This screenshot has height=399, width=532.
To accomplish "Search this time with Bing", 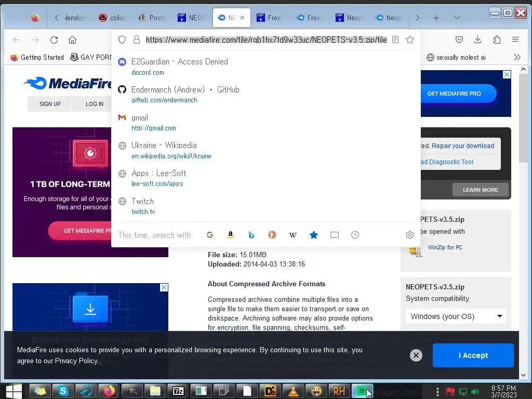I will click(251, 235).
